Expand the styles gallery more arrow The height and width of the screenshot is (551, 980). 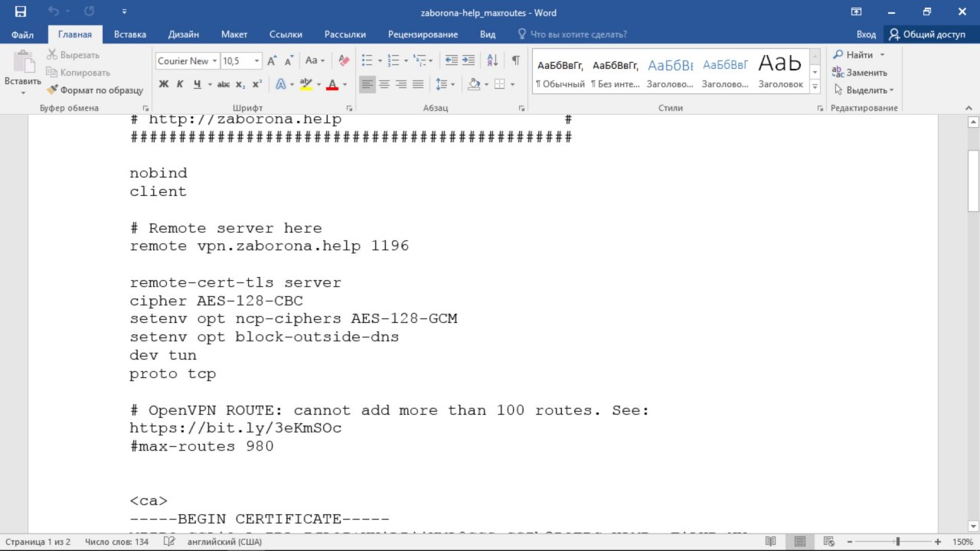point(815,88)
